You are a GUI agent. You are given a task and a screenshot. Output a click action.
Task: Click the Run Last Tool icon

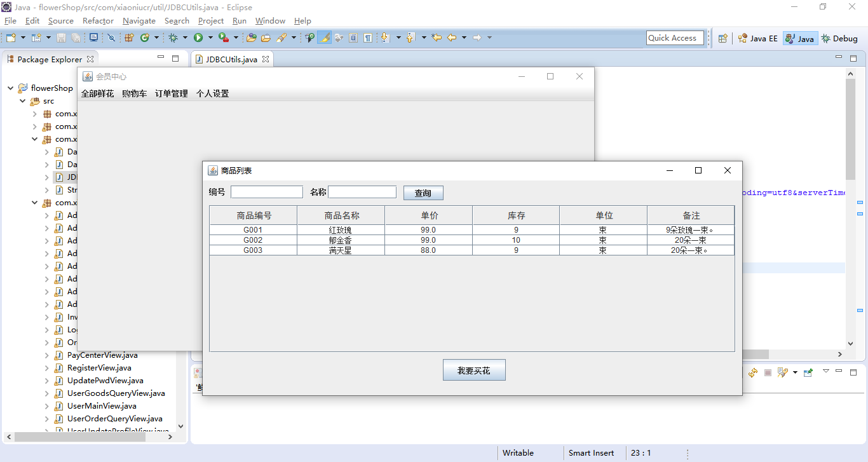tap(224, 38)
